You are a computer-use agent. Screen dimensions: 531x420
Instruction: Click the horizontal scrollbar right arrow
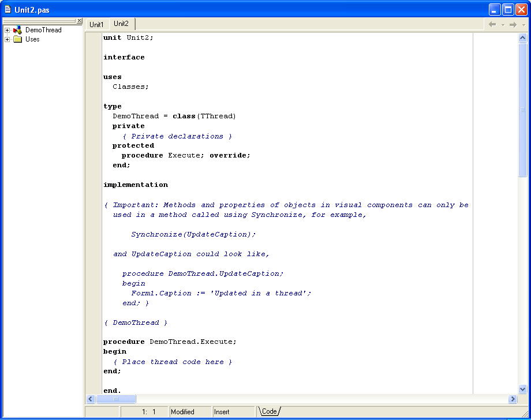click(513, 399)
